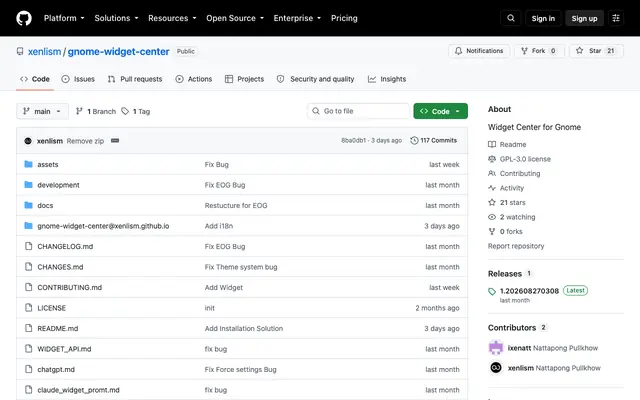Image resolution: width=640 pixels, height=400 pixels.
Task: Click the xenlism contributor avatar in Contributors
Action: 496,367
